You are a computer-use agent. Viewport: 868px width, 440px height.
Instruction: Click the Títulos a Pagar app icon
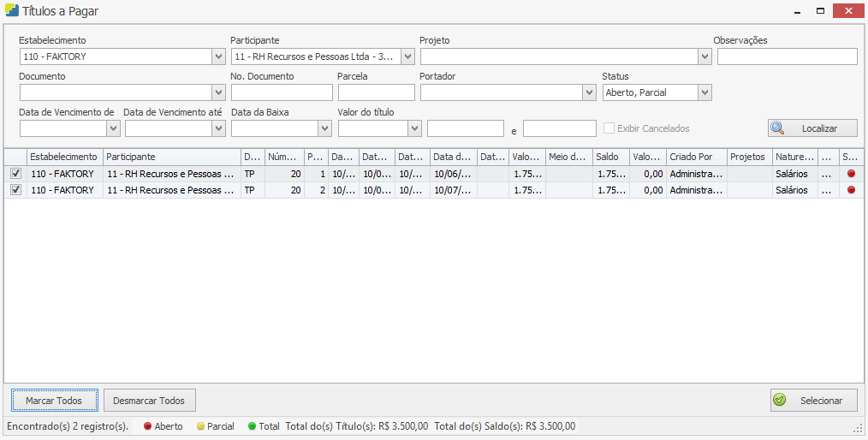coord(12,11)
